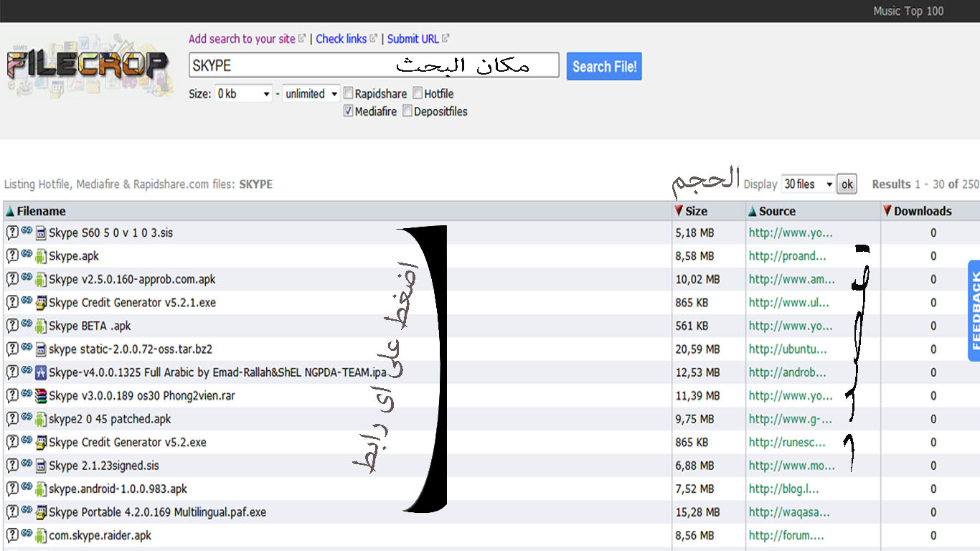Click the ok button next to Display
The image size is (980, 551).
tap(847, 184)
